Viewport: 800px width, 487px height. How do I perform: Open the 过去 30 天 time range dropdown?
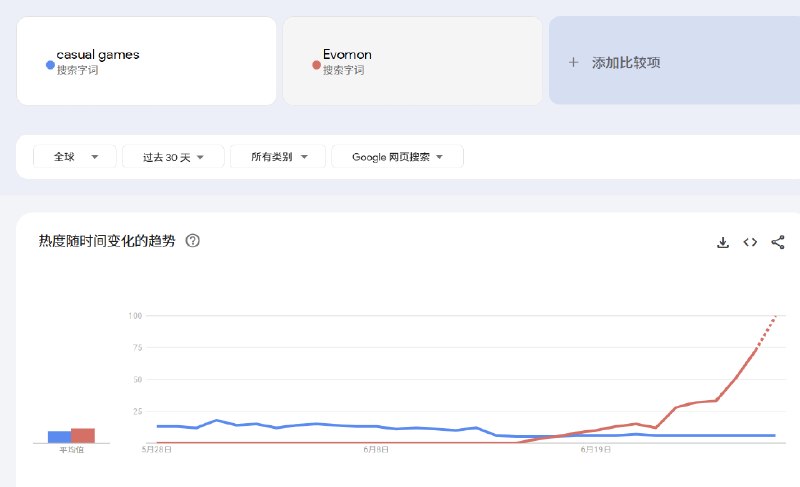tap(173, 157)
